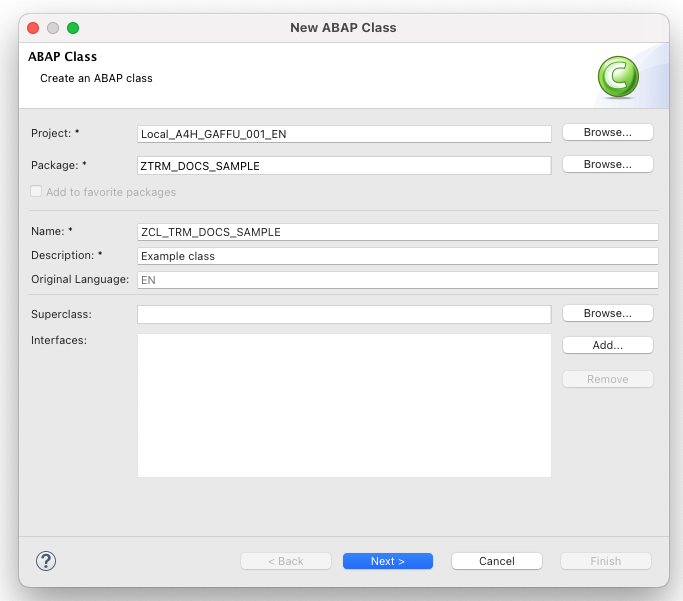
Task: Click the greyed-out < Back button
Action: click(286, 561)
